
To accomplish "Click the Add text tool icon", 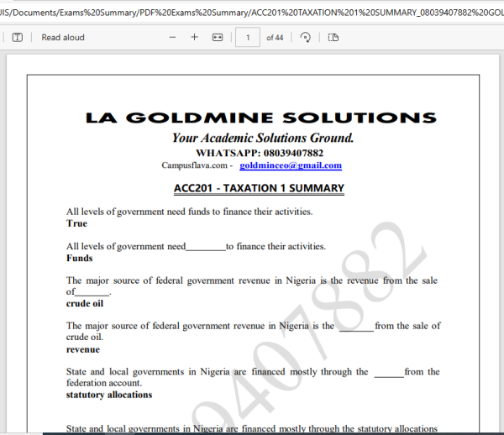I will [18, 38].
